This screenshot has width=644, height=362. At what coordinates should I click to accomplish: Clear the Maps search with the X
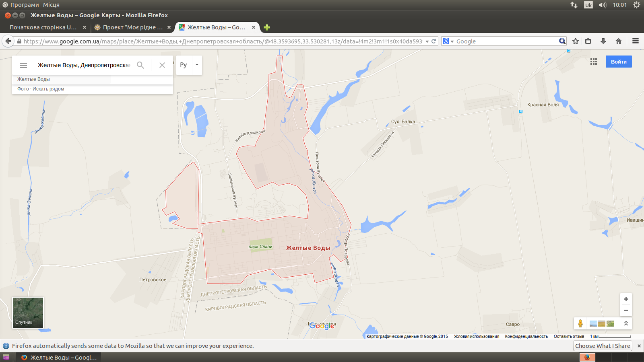162,65
